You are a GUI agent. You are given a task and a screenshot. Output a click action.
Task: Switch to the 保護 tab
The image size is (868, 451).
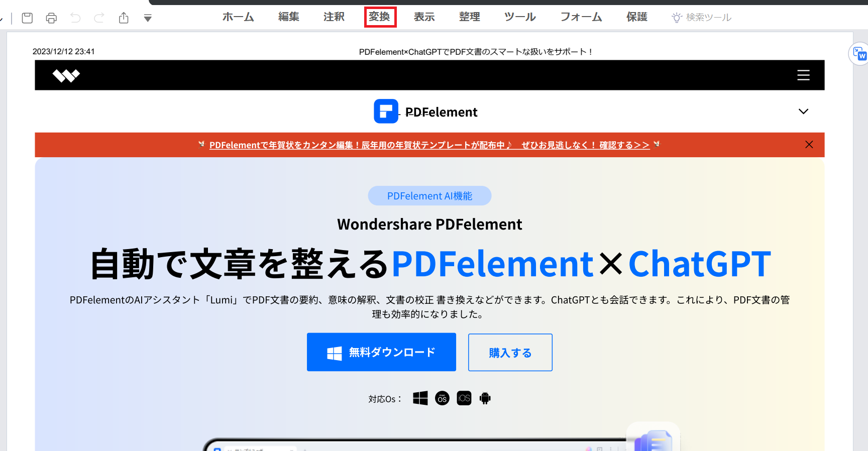[637, 17]
